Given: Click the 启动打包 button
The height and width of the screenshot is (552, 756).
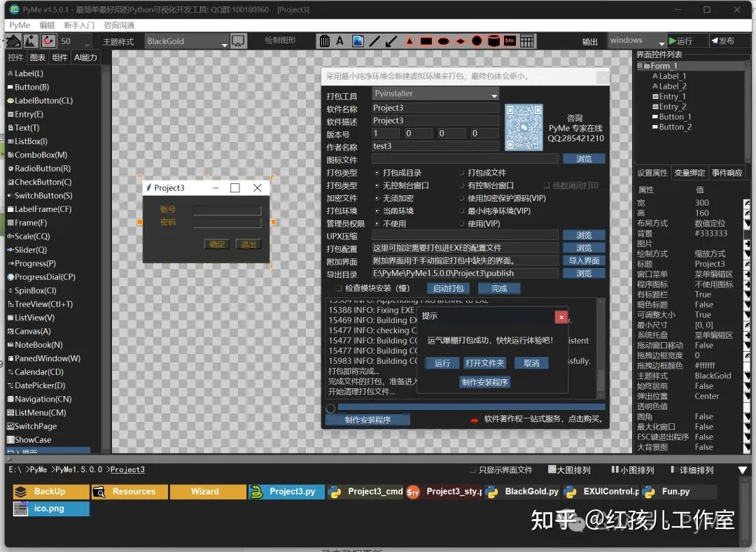Looking at the screenshot, I should click(449, 288).
